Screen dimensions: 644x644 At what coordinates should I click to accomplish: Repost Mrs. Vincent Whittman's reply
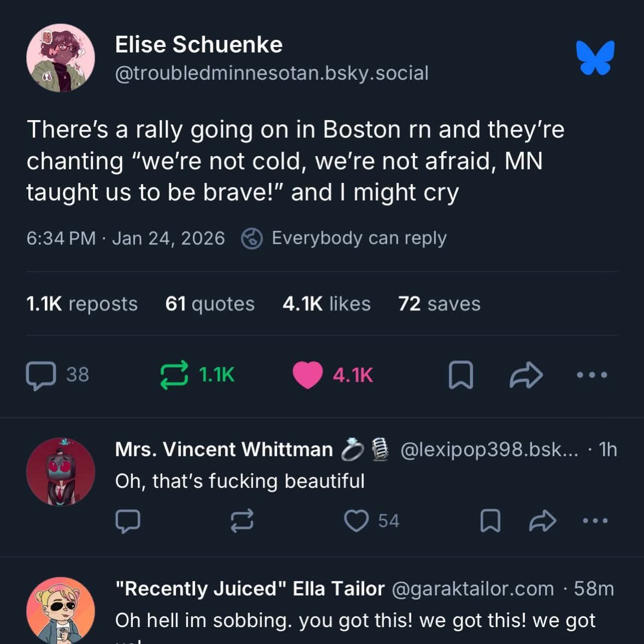[241, 521]
